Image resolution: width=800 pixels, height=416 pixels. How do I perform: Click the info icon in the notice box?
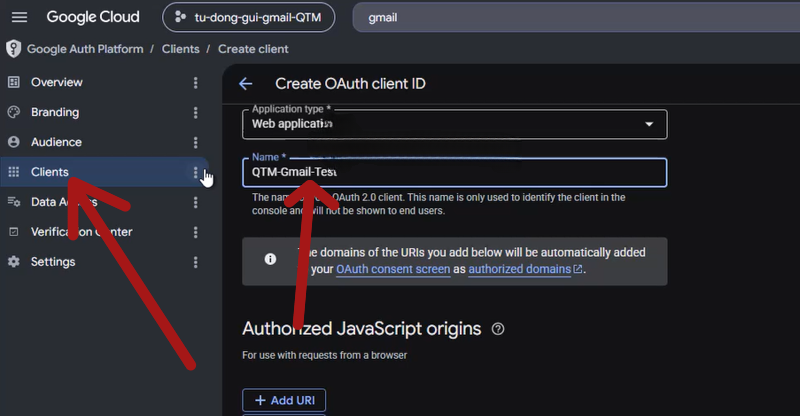pyautogui.click(x=270, y=259)
